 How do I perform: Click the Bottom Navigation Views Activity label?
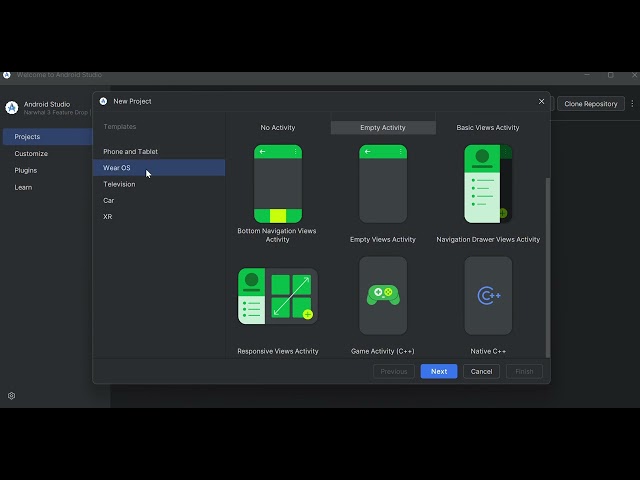click(277, 235)
